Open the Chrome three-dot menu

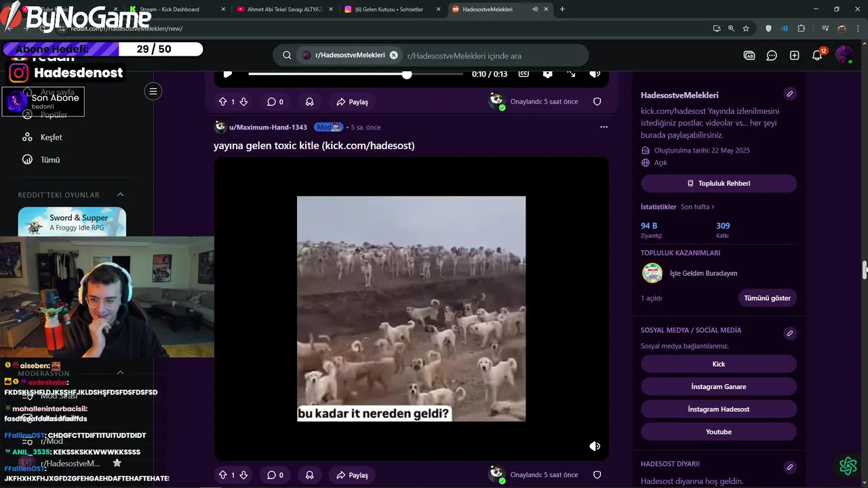coord(857,28)
